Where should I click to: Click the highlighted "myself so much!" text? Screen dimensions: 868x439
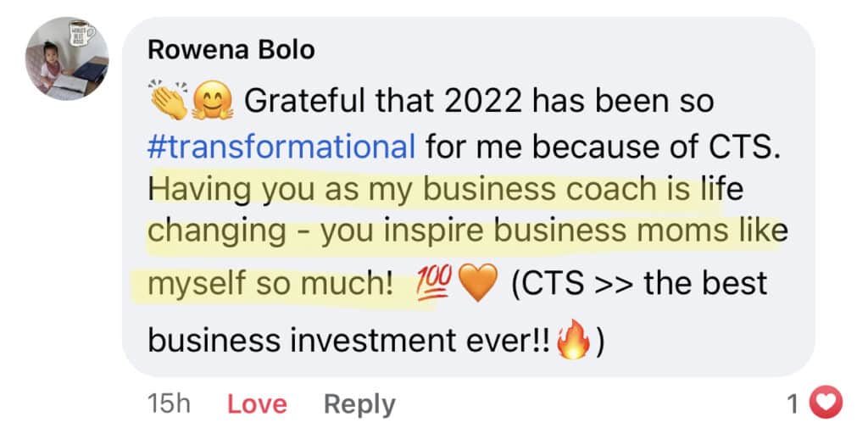tap(270, 284)
